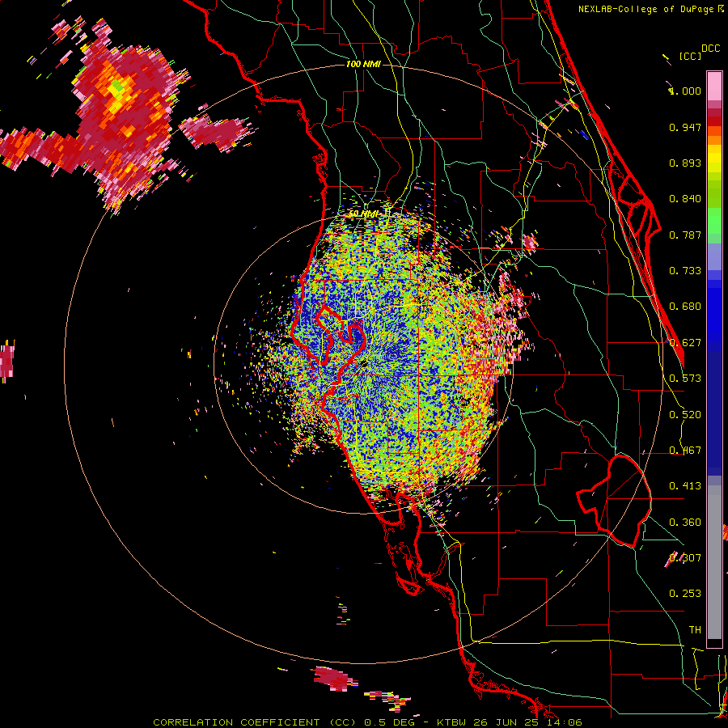
Task: Click the 50 NMI range ring label
Action: coord(363,214)
